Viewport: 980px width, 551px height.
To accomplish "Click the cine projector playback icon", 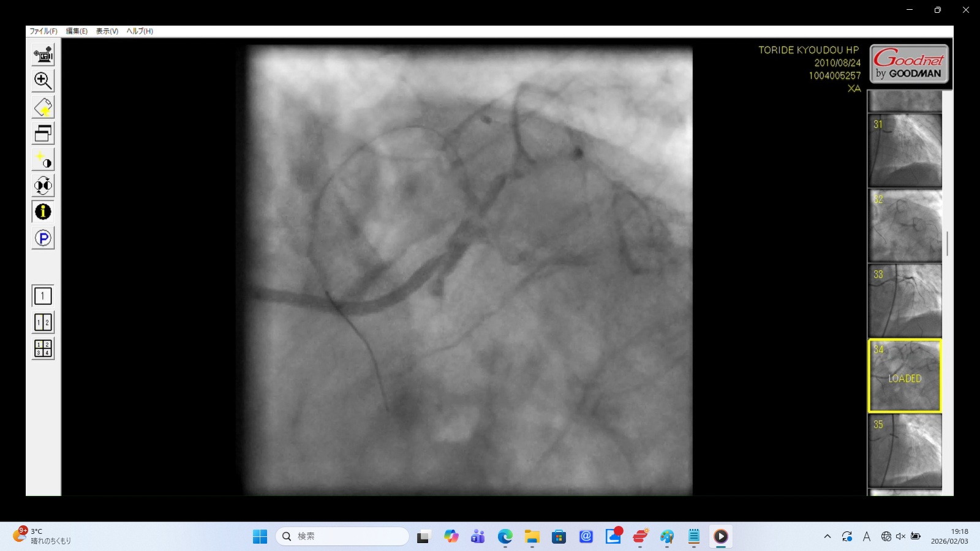I will pyautogui.click(x=43, y=55).
